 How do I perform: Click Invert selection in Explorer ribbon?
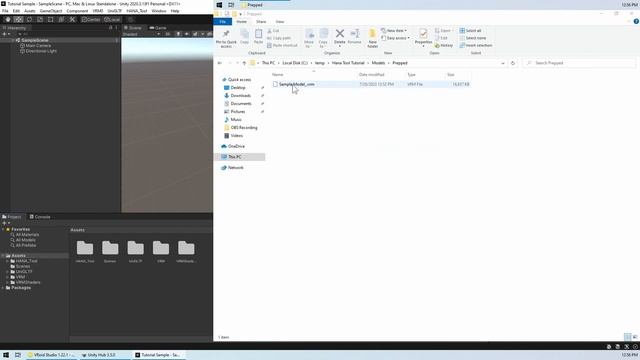coord(476,45)
